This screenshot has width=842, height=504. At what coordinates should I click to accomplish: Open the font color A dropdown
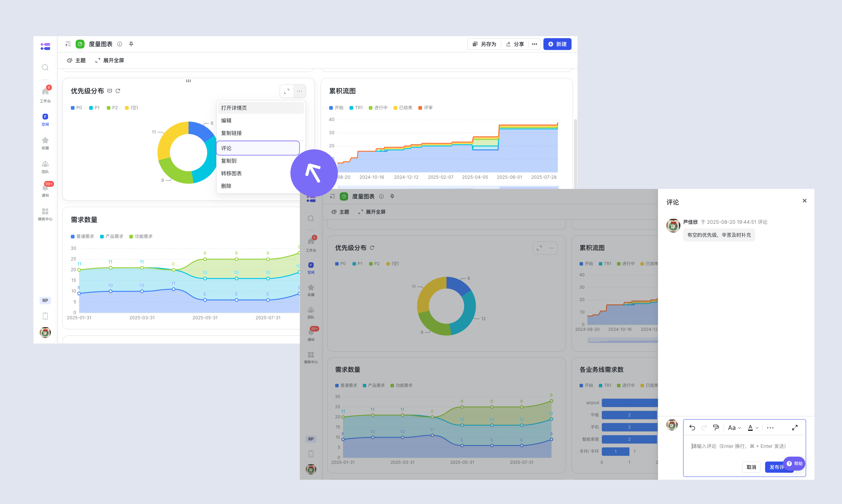pyautogui.click(x=753, y=428)
